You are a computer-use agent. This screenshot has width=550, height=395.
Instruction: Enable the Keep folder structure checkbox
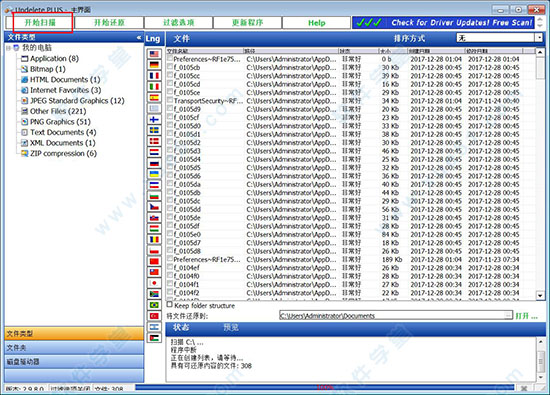point(170,304)
